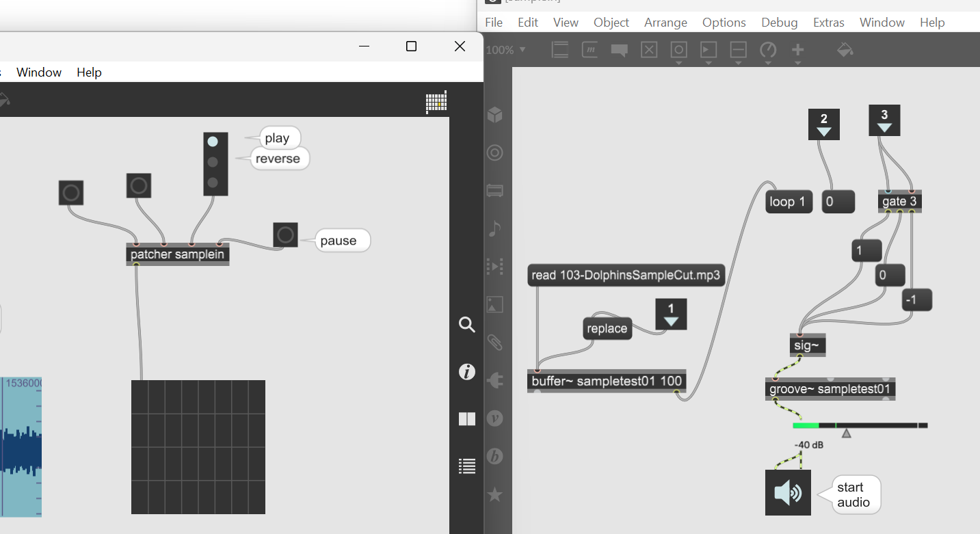The height and width of the screenshot is (534, 980).
Task: Select the groove~ sampletest01 object
Action: 830,390
